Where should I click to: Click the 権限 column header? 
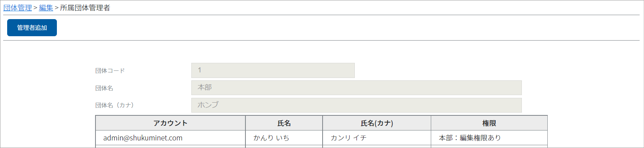click(x=489, y=123)
